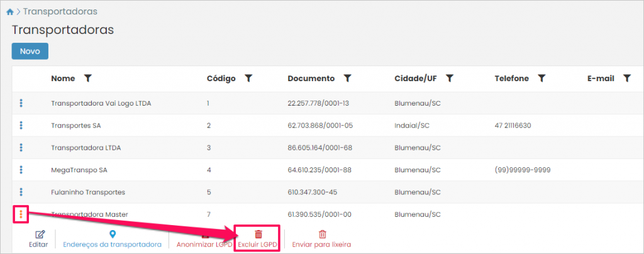The width and height of the screenshot is (644, 254).
Task: Collapse the Transportadora Master actions menu
Action: click(21, 214)
